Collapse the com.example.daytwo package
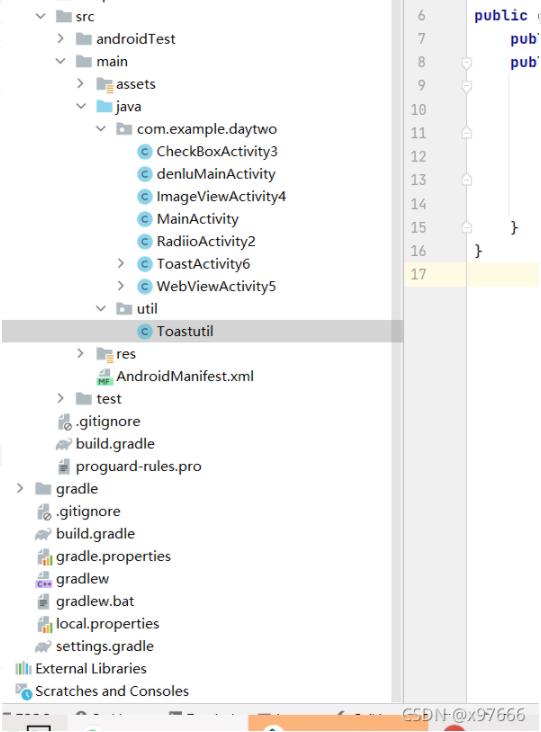The width and height of the screenshot is (541, 732). 101,128
